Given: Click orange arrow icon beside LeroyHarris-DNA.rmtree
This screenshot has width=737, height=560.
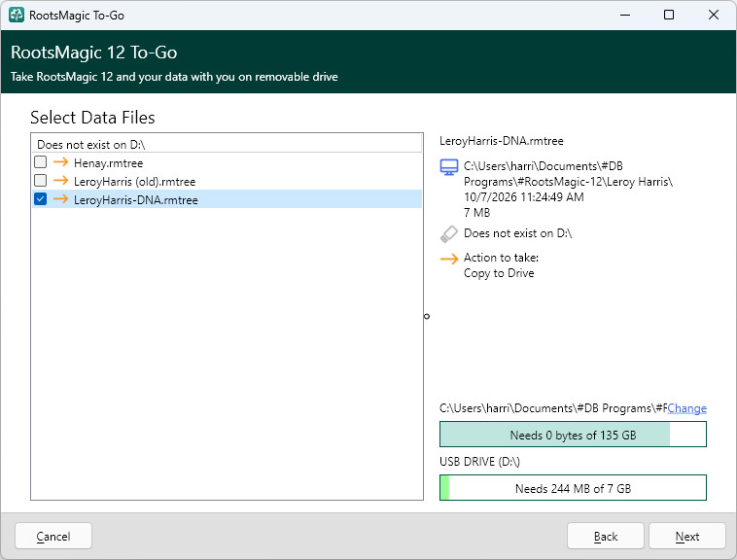Looking at the screenshot, I should pyautogui.click(x=60, y=199).
